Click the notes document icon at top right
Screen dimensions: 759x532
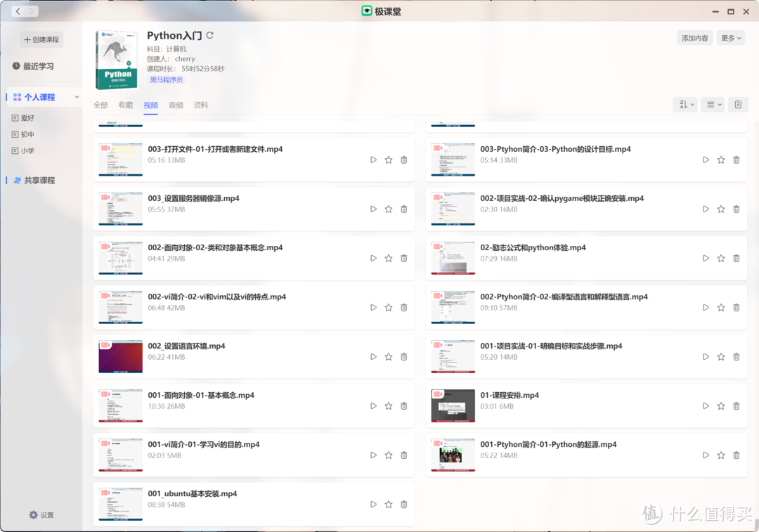point(738,104)
